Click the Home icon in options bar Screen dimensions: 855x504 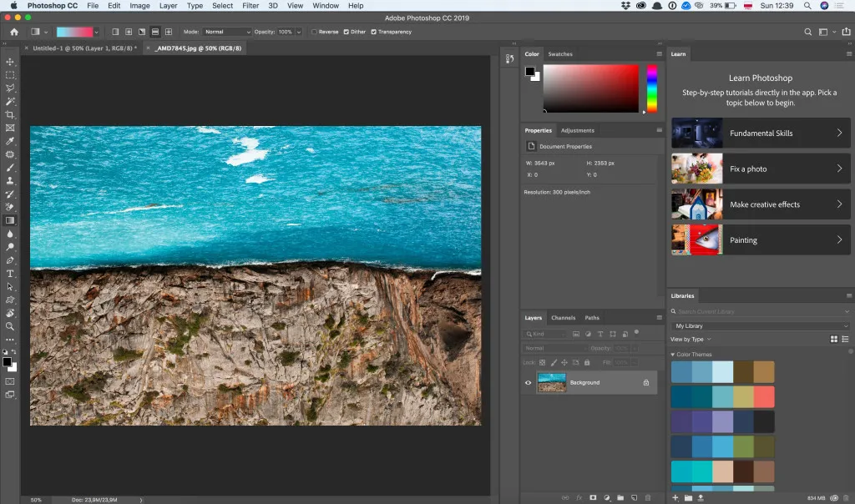(x=14, y=32)
